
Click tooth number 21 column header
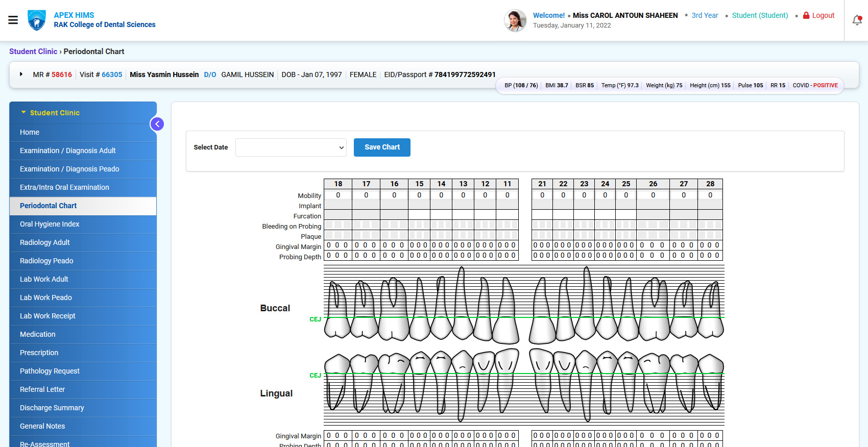tap(542, 184)
